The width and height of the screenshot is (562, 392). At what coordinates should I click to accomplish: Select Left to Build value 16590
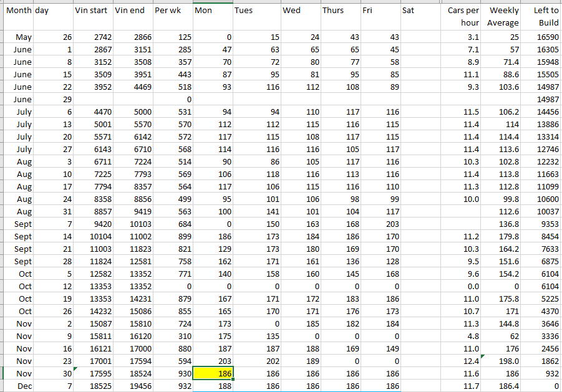(543, 37)
